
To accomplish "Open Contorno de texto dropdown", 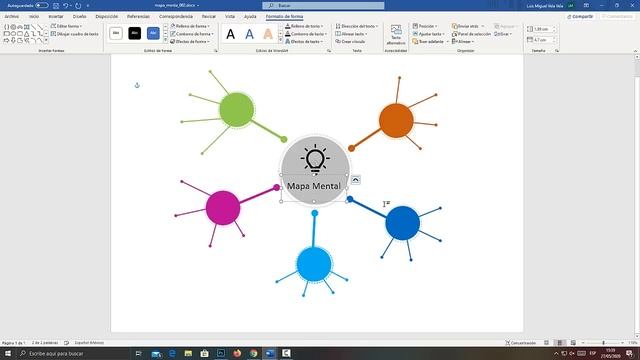I will 306,34.
